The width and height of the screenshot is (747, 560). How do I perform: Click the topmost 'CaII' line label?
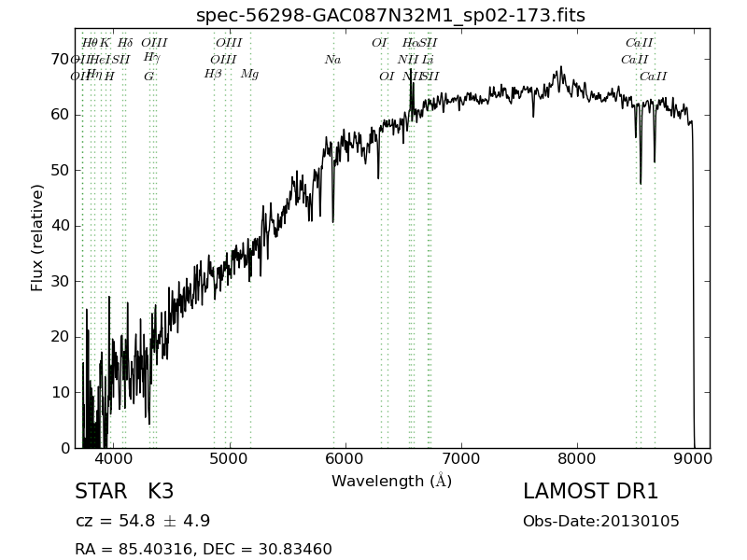click(x=640, y=43)
